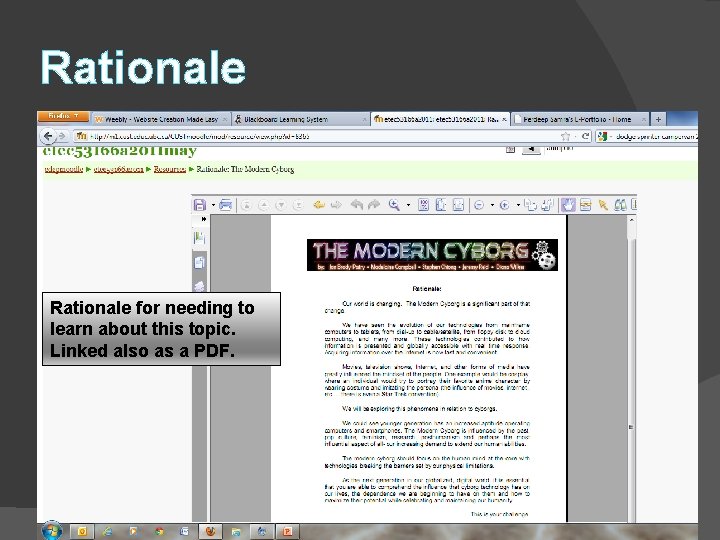Open Google Chrome from taskbar
Screen dimensions: 720x540
(159, 532)
